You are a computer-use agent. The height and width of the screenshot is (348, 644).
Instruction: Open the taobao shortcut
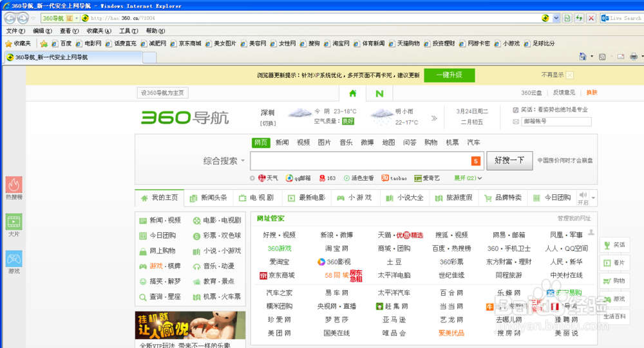pyautogui.click(x=394, y=178)
